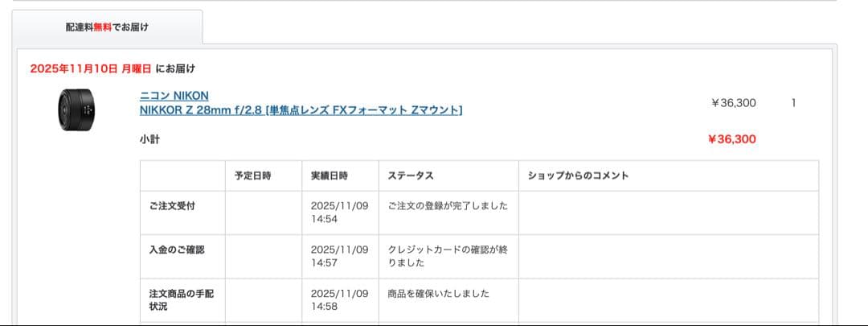The height and width of the screenshot is (326, 868).
Task: Select the 注文商品の手配状況 row label
Action: [176, 300]
